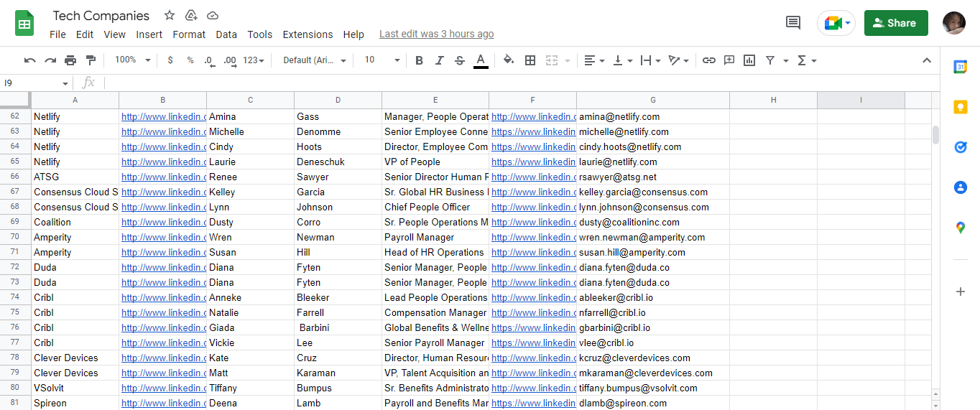Screen dimensions: 980x410
Task: Open the Name box dropdown
Action: (65, 83)
